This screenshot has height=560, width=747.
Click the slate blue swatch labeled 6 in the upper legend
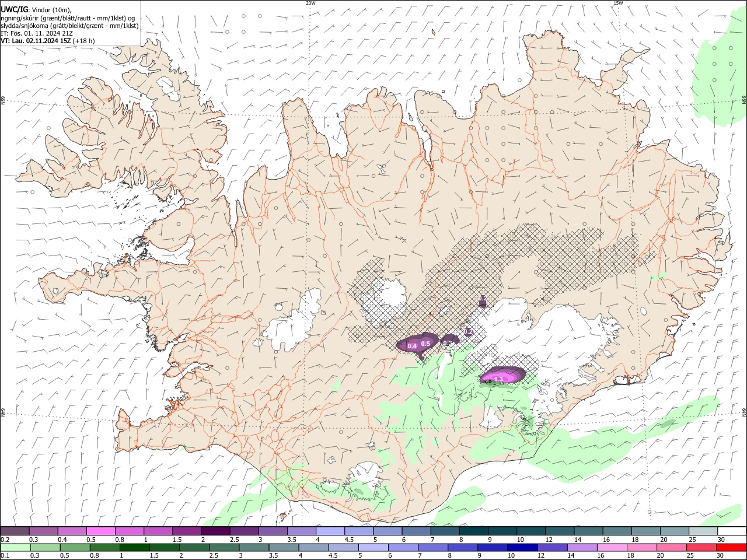(x=417, y=531)
